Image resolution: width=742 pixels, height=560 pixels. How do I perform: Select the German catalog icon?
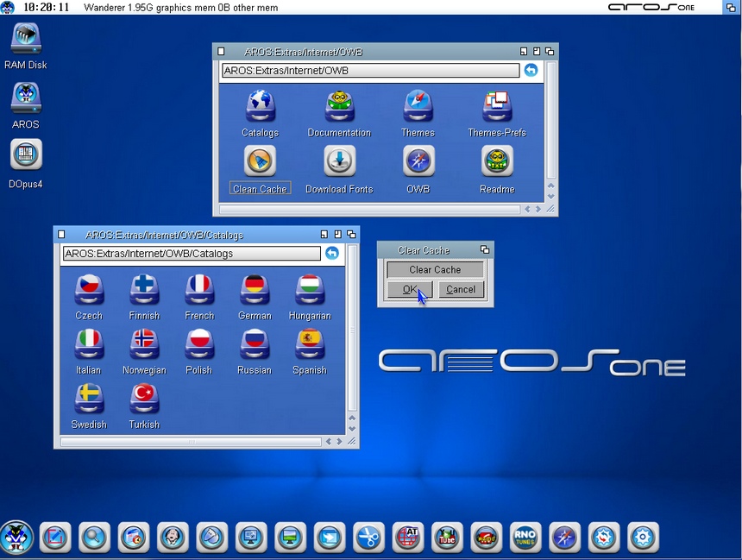point(254,289)
